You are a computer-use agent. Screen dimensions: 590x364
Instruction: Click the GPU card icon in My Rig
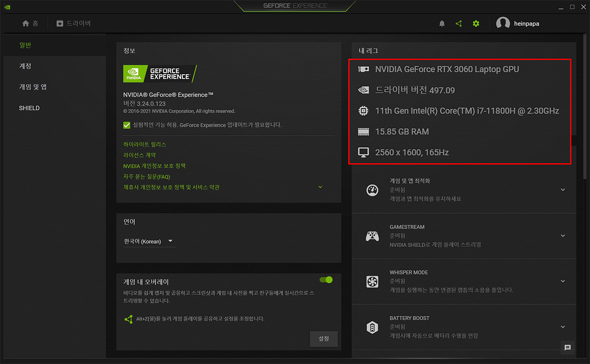click(x=364, y=69)
